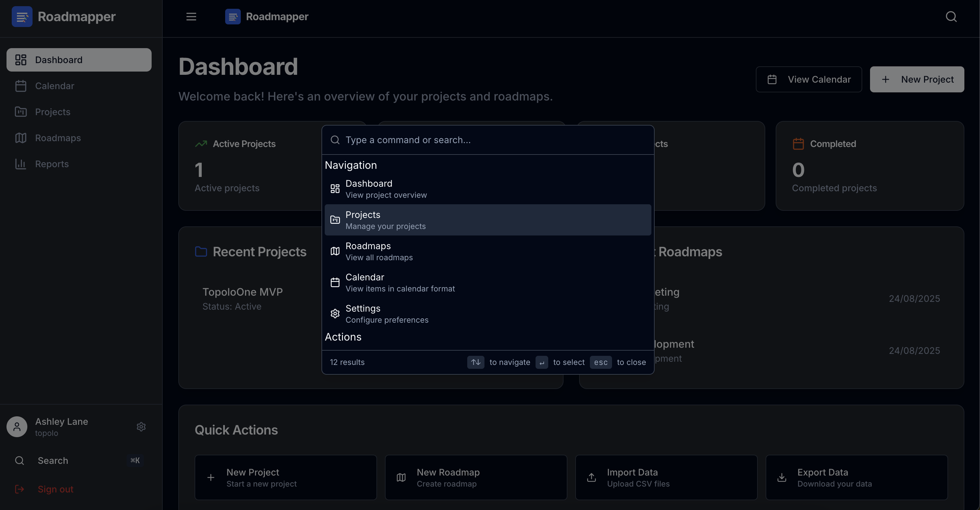980x510 pixels.
Task: Open Settings from command palette
Action: point(487,314)
